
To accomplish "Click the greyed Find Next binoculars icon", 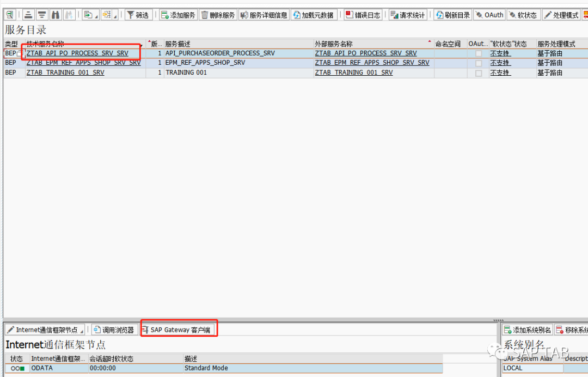I will (x=69, y=15).
